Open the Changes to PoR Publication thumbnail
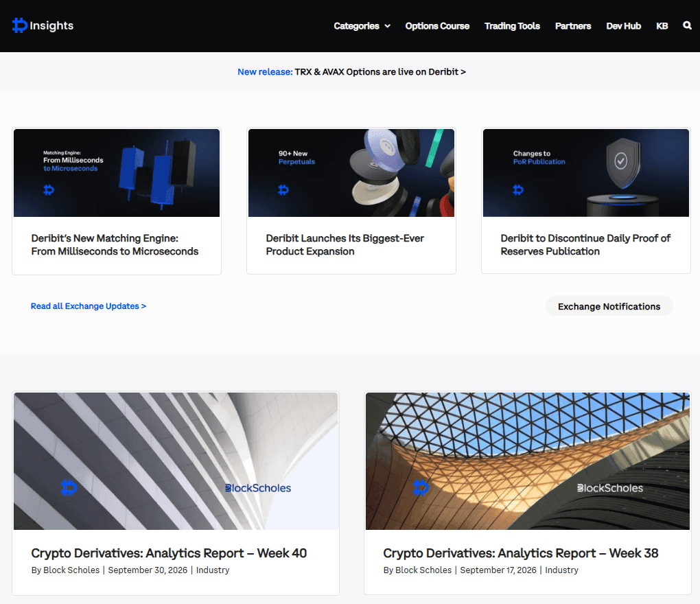The image size is (700, 604). click(585, 173)
